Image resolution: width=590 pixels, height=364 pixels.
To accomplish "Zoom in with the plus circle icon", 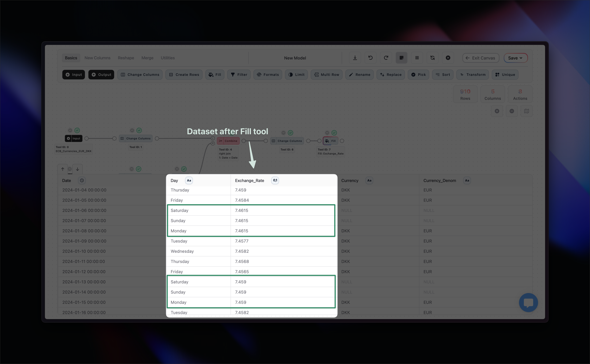I will [497, 111].
